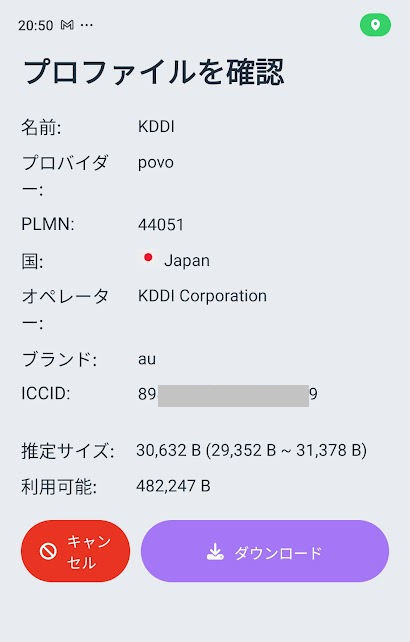Tap the available space value 482,247 B
This screenshot has height=642, width=410.
(x=173, y=486)
